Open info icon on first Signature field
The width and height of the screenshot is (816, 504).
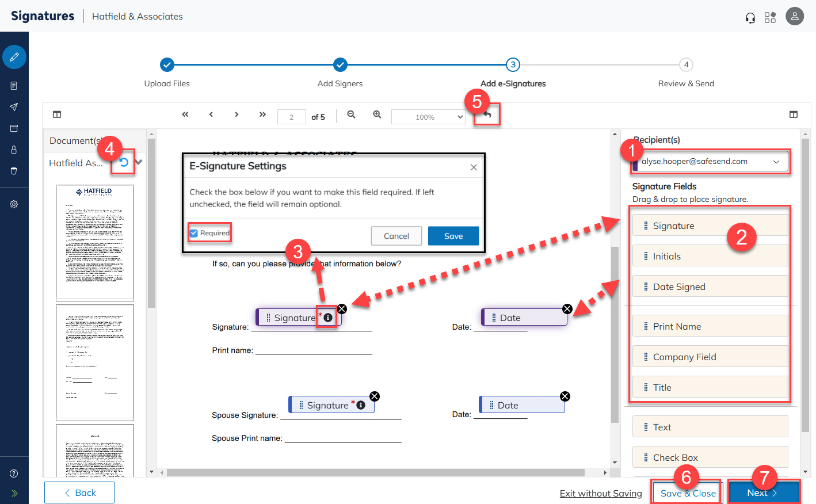pyautogui.click(x=328, y=318)
